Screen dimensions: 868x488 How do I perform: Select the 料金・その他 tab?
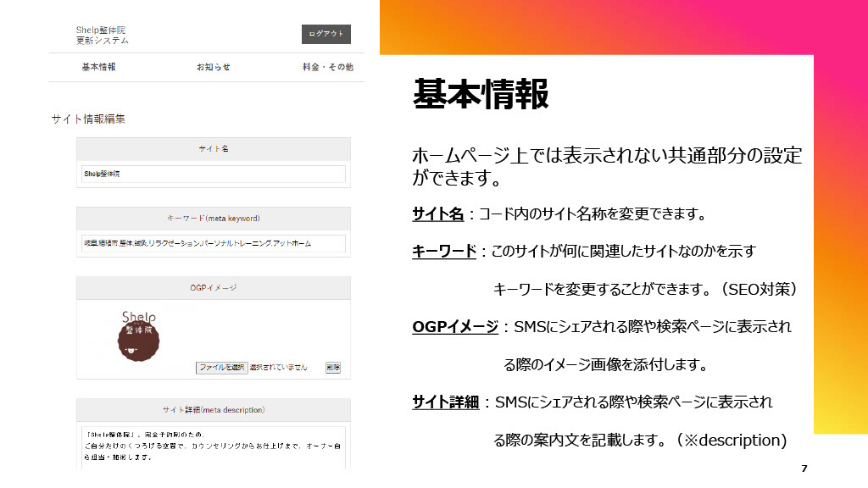click(x=327, y=67)
